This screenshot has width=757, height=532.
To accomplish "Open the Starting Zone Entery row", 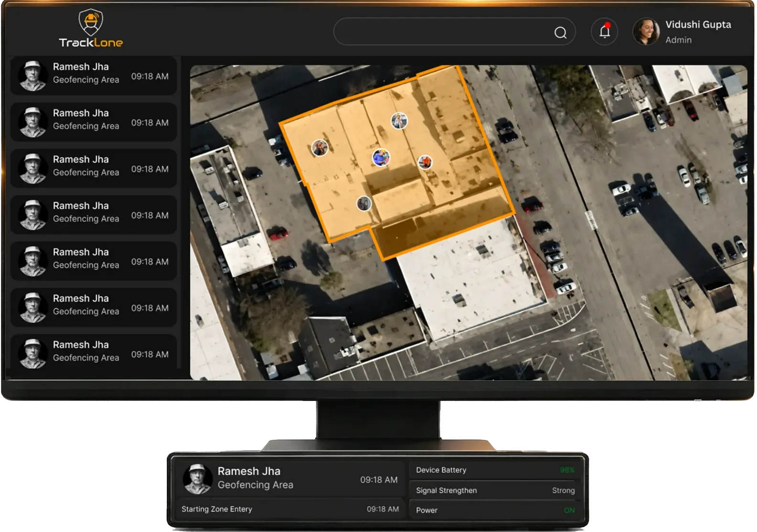I will point(290,509).
